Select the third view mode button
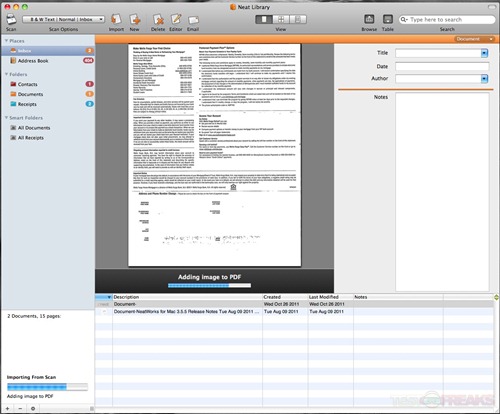The height and width of the screenshot is (414, 500). click(298, 19)
